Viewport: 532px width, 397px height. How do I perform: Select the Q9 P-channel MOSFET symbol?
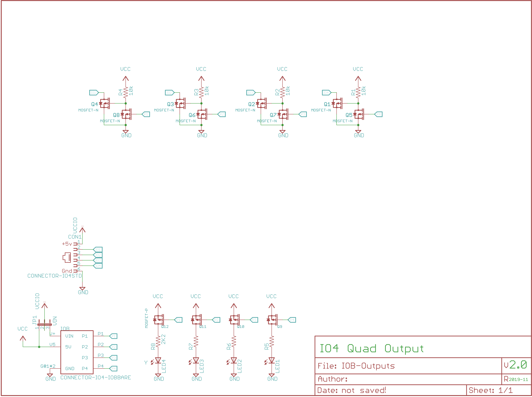pos(272,320)
